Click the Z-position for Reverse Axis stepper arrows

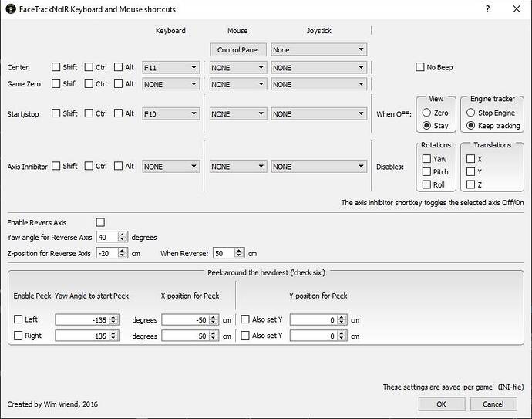(122, 253)
